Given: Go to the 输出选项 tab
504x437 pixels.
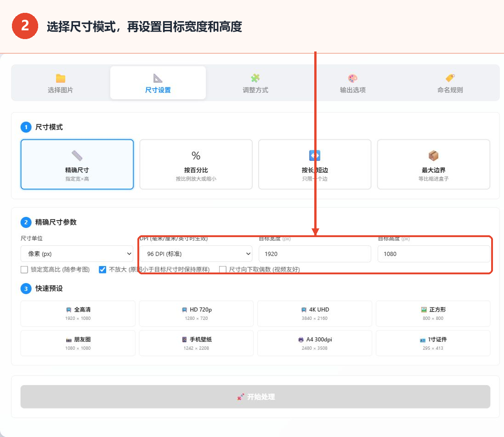Looking at the screenshot, I should point(352,83).
